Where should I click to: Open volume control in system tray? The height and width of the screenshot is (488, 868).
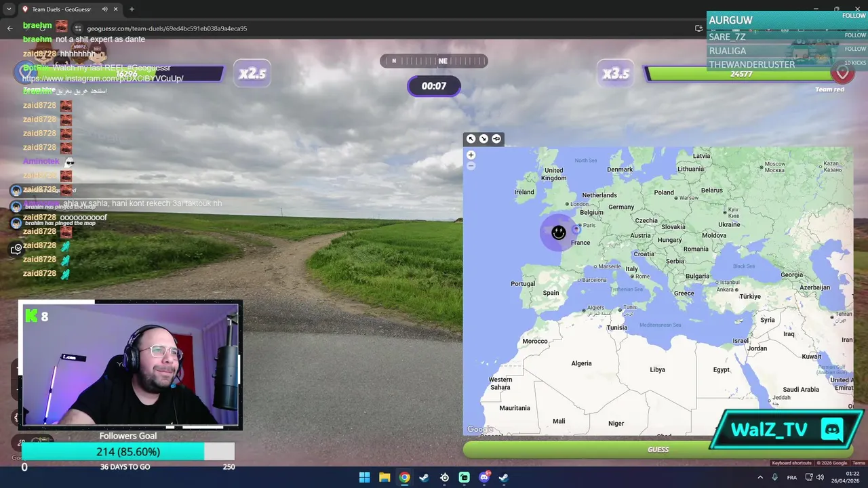click(819, 477)
